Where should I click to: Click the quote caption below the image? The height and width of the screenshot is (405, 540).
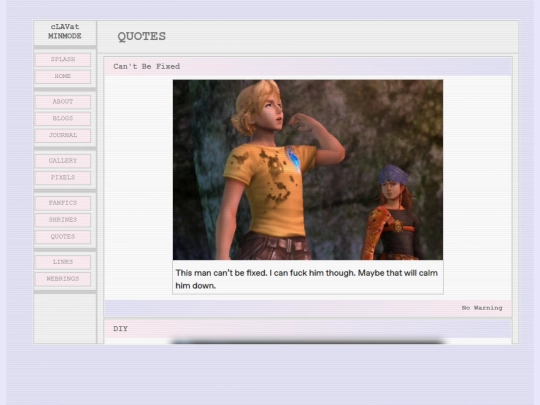coord(308,279)
